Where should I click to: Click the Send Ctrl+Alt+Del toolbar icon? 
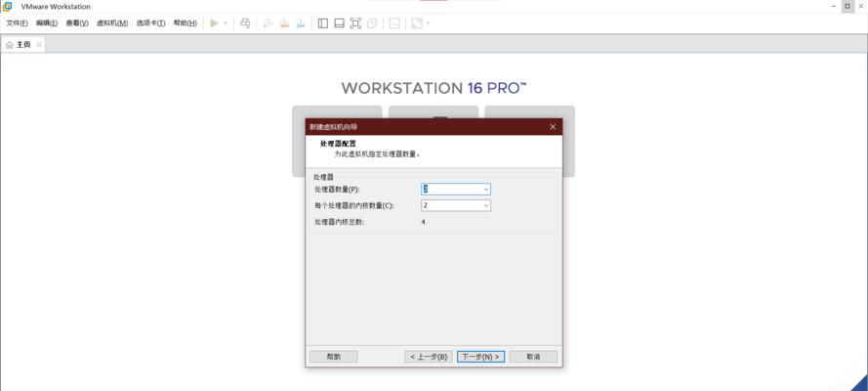245,23
